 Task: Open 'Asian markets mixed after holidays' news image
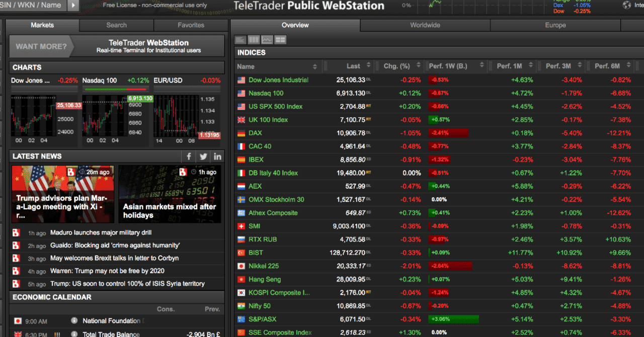point(170,194)
